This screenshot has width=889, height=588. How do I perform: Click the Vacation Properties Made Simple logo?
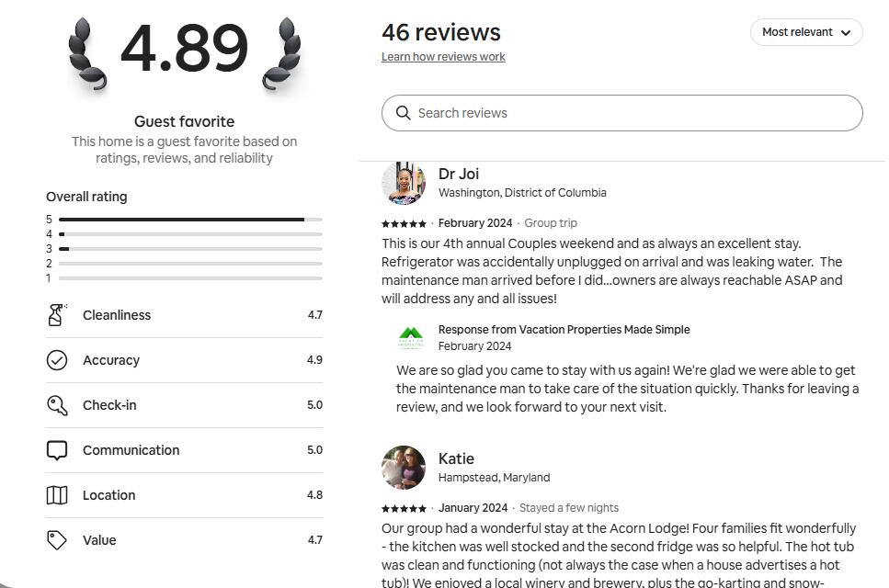click(x=411, y=338)
